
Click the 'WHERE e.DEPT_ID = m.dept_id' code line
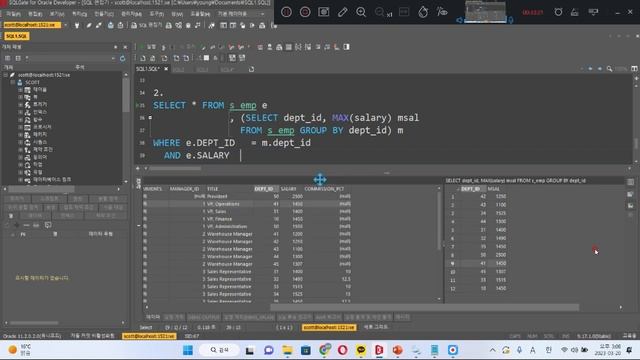click(x=232, y=143)
